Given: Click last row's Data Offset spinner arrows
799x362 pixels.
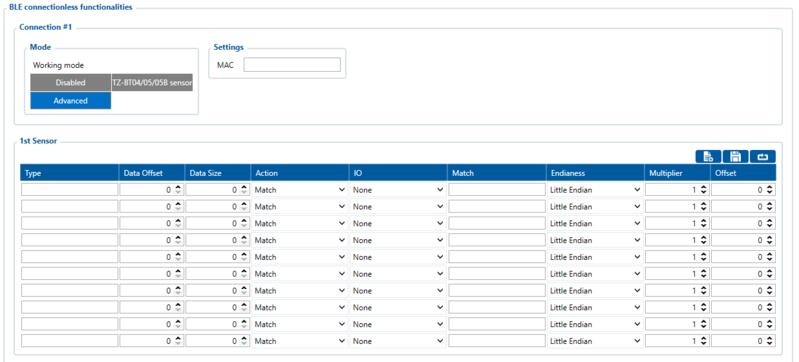Looking at the screenshot, I should coord(178,341).
